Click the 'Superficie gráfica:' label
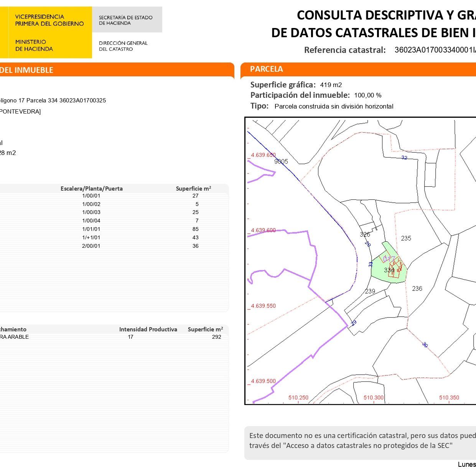This screenshot has height=476, width=476. coord(283,85)
